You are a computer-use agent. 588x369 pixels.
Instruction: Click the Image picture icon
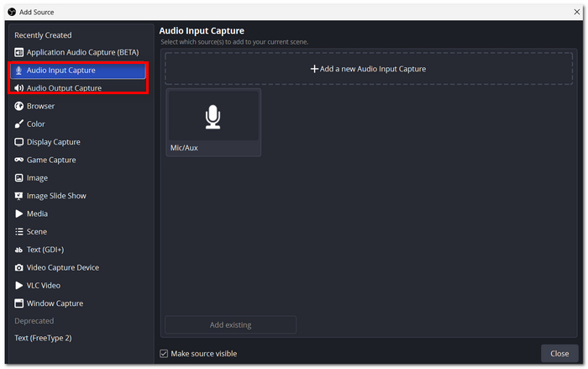(x=18, y=178)
